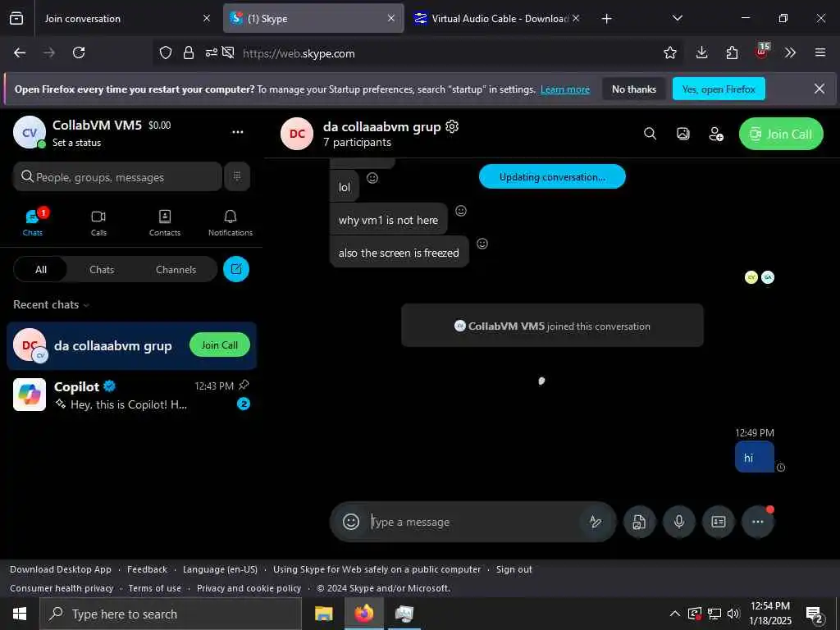Open Firefox Downloads panel
Screen dimensions: 840x630
coord(702,52)
